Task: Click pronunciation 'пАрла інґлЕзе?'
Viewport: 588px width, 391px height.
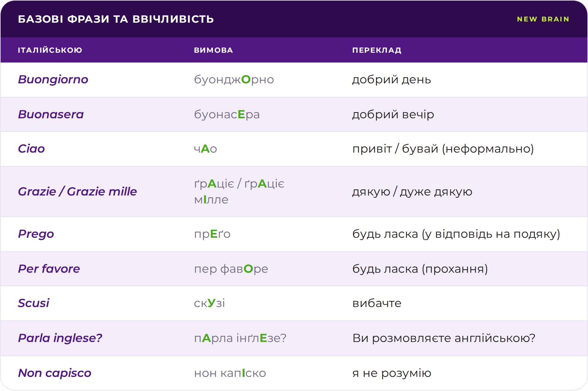Action: (x=240, y=338)
